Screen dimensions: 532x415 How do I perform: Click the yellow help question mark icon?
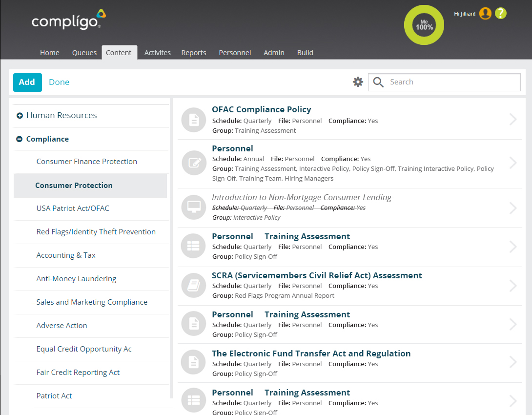[x=500, y=14]
